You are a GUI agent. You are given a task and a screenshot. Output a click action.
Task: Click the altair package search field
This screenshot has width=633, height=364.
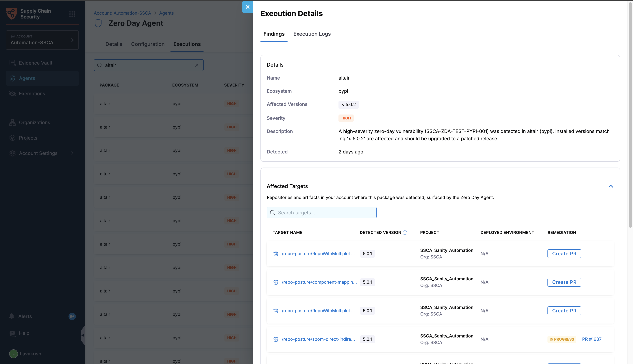point(148,65)
